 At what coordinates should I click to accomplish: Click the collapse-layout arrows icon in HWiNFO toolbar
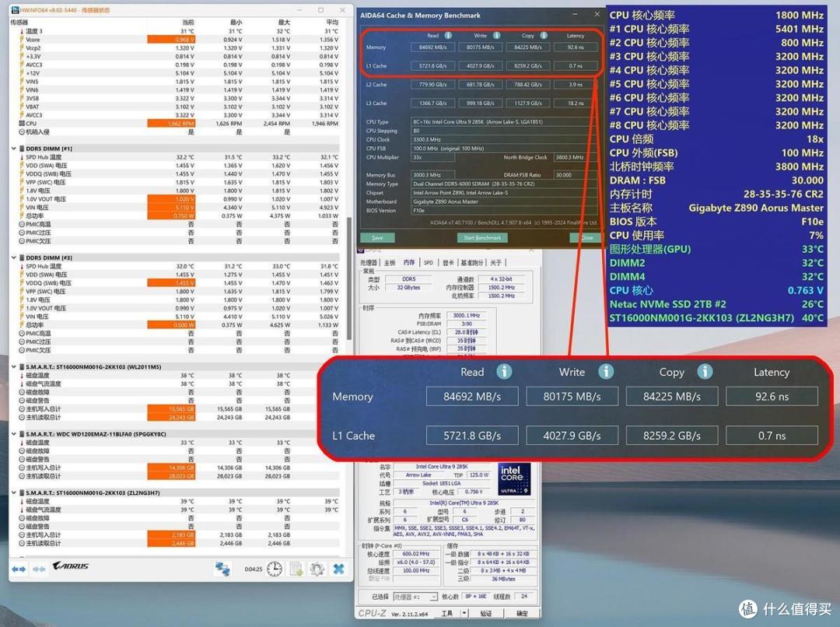pos(39,569)
